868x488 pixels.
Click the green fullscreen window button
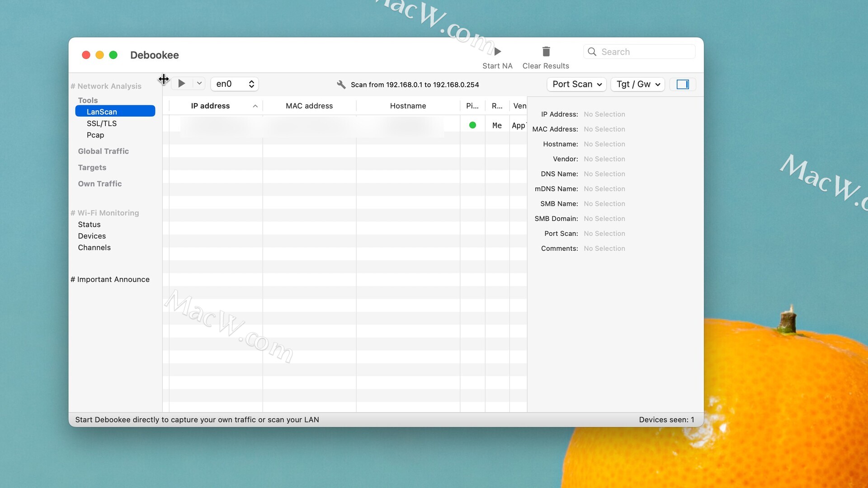(x=113, y=55)
